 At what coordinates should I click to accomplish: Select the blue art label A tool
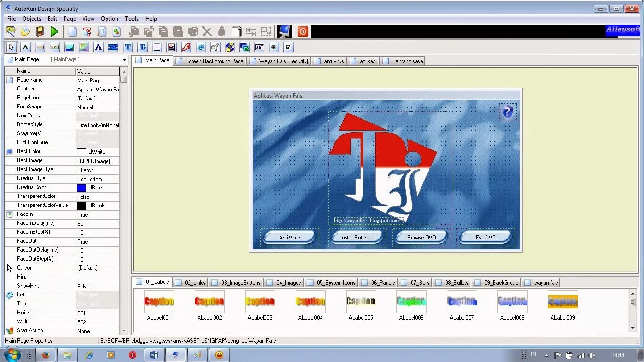pos(98,47)
